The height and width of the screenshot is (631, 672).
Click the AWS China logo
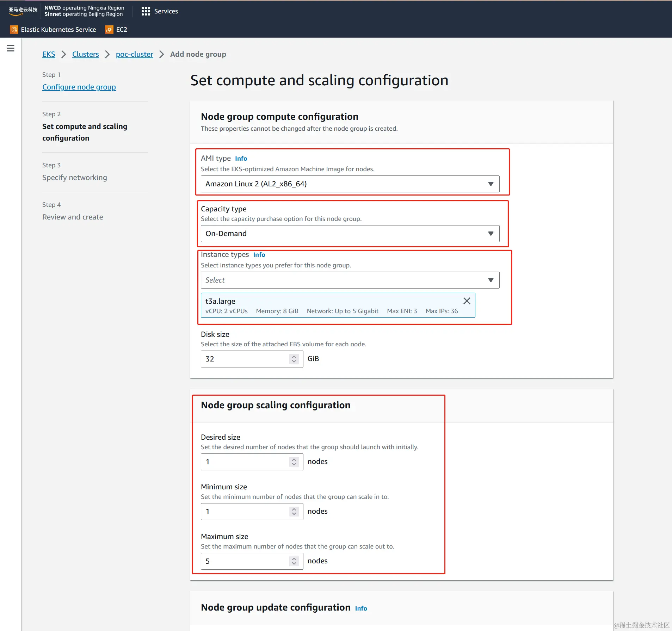coord(23,11)
